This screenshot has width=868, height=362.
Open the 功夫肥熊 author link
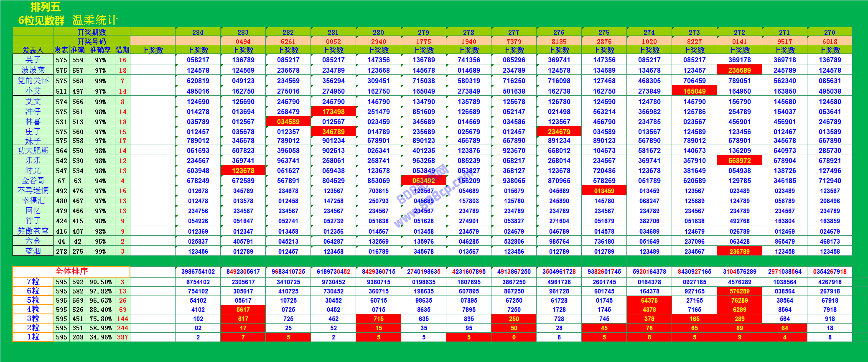(x=33, y=150)
